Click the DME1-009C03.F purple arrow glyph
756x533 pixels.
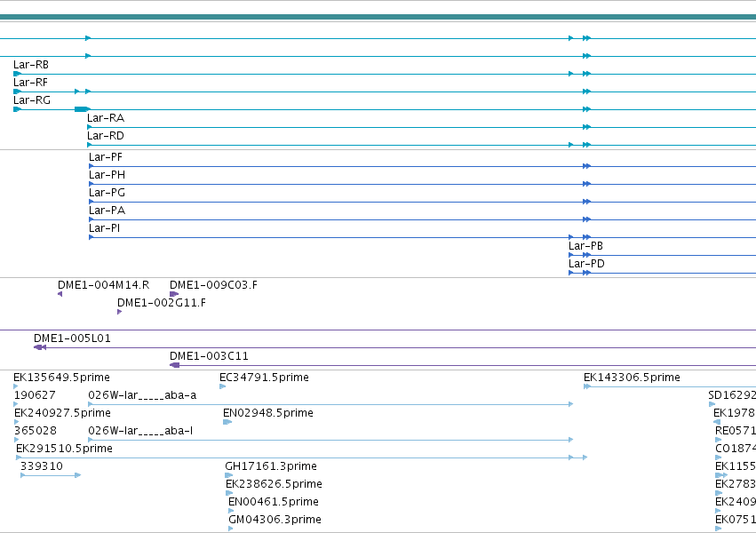point(174,294)
